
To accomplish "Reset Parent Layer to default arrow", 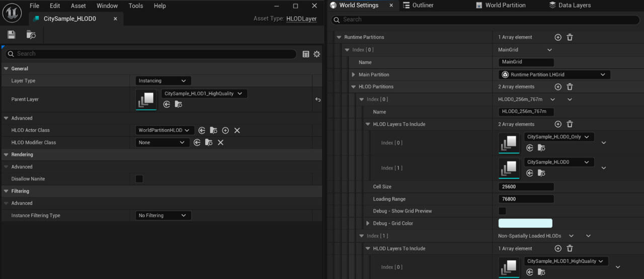I will [318, 100].
